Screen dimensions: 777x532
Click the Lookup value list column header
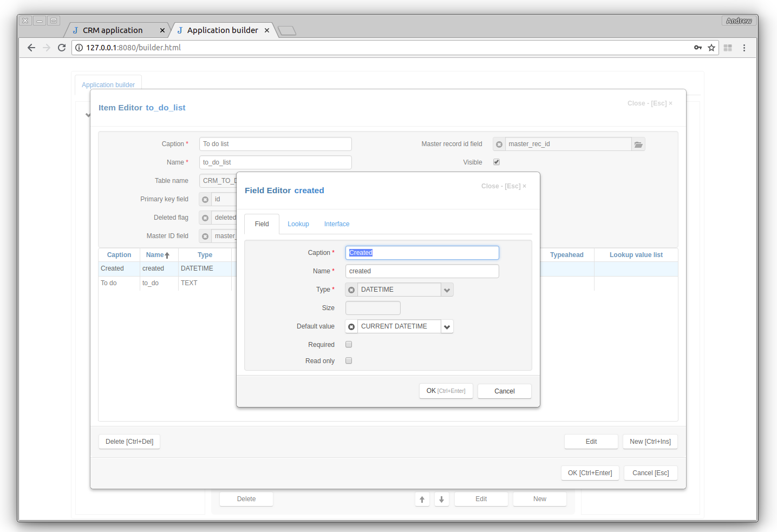pos(636,255)
